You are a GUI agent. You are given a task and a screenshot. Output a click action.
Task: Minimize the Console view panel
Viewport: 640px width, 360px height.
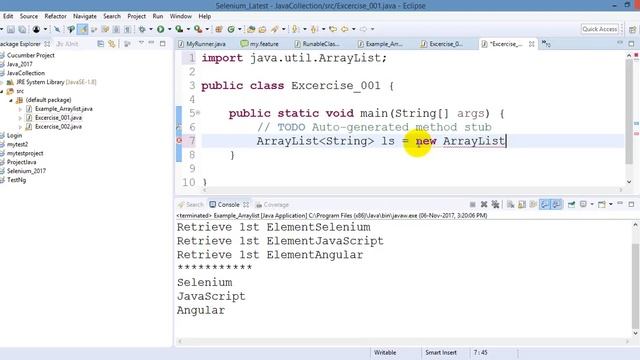point(620,204)
